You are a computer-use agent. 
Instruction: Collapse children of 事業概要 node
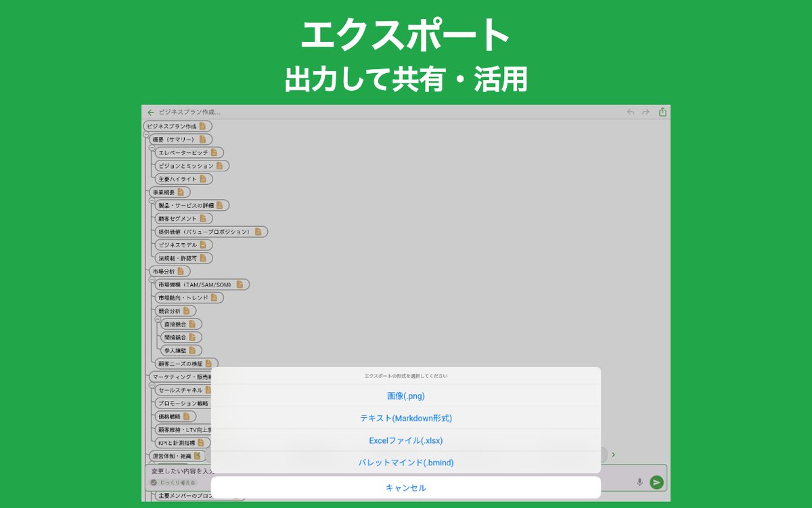click(x=152, y=200)
